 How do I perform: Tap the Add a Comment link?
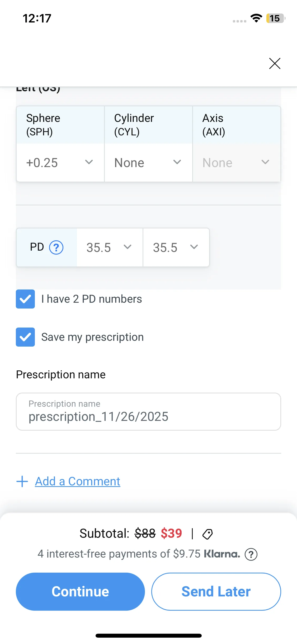tap(78, 481)
